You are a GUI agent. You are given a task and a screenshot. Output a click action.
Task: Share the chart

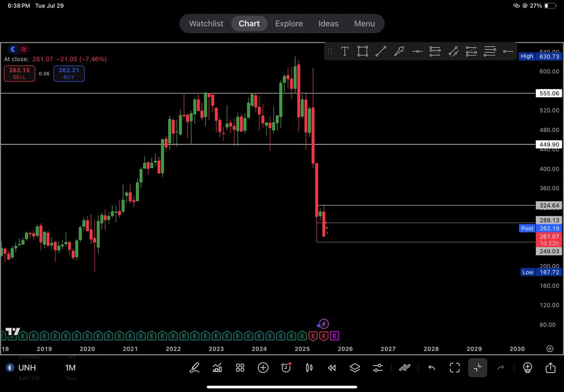(x=550, y=368)
